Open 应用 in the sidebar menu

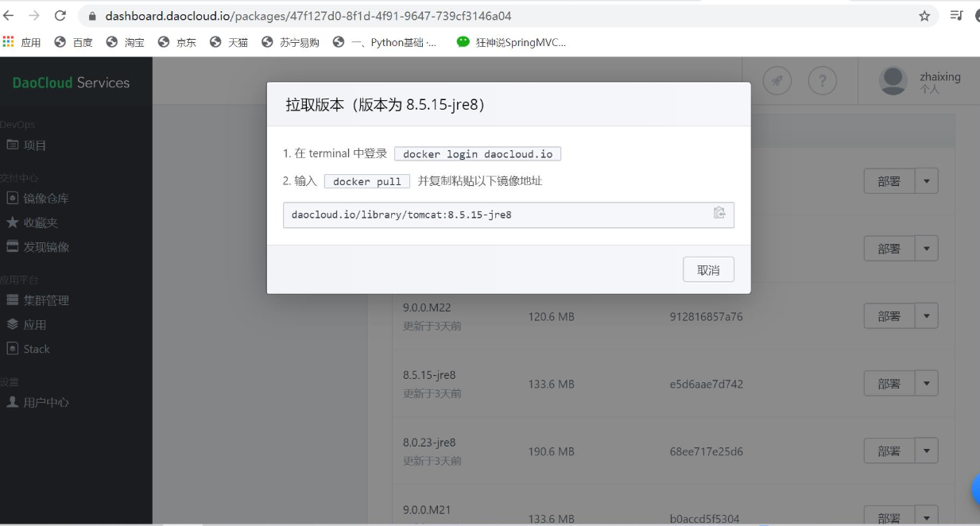click(x=27, y=324)
